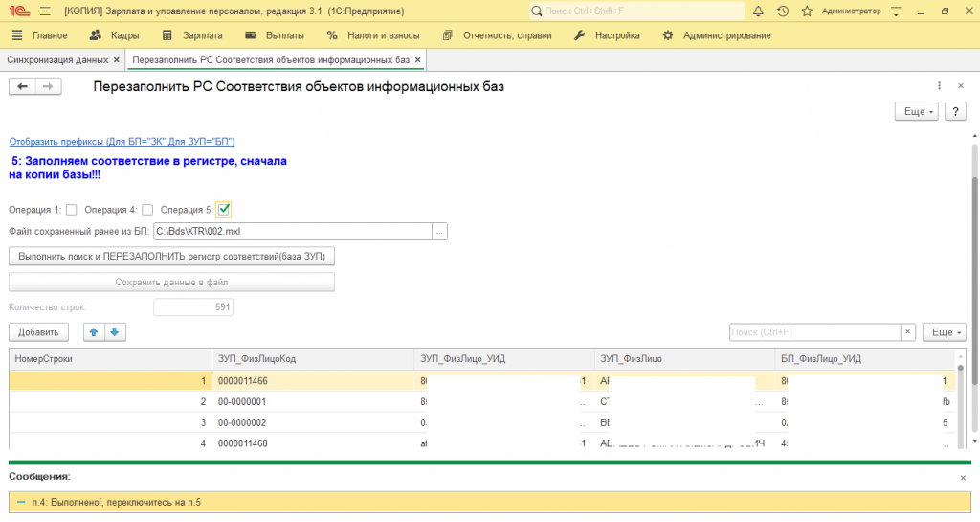Open the Налоги и взносы section
Image resolution: width=980 pixels, height=522 pixels.
[383, 35]
